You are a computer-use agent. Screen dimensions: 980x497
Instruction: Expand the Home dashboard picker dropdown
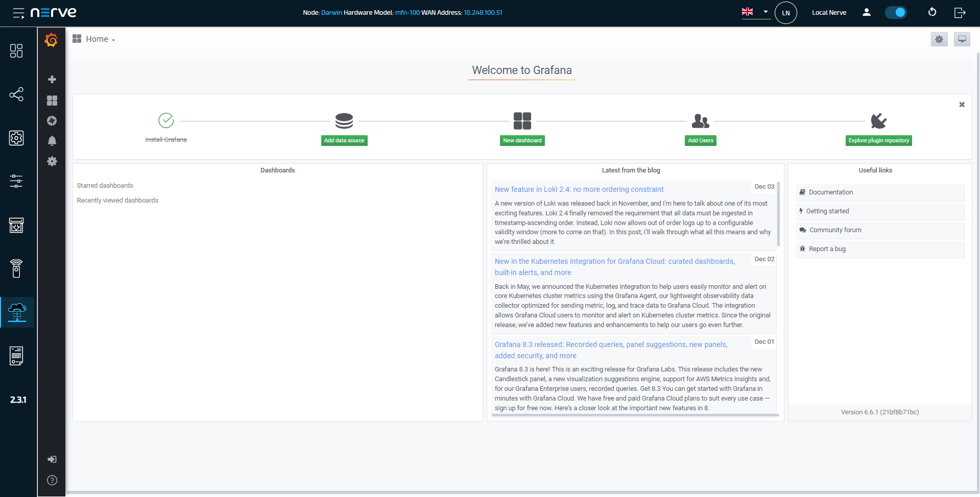(x=100, y=39)
